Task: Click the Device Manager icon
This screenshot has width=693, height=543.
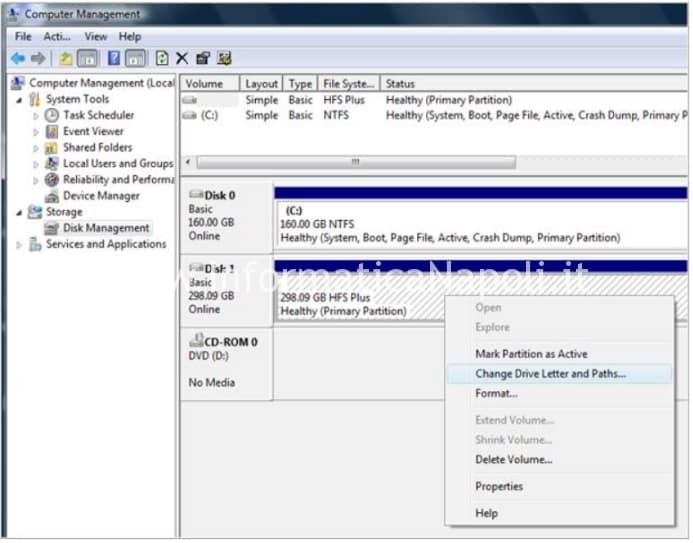Action: [52, 196]
